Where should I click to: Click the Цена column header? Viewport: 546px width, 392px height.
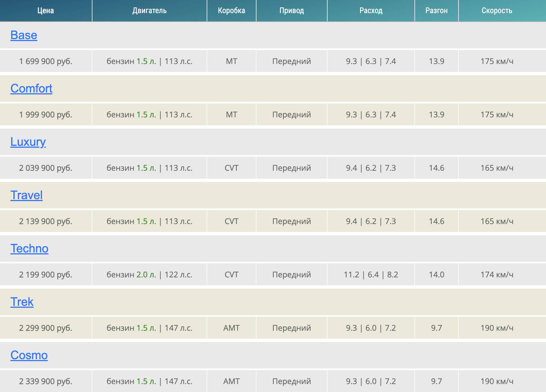point(46,11)
